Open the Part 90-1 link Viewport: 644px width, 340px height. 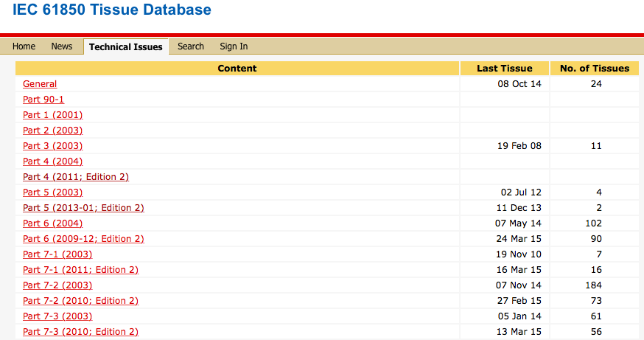(x=43, y=100)
